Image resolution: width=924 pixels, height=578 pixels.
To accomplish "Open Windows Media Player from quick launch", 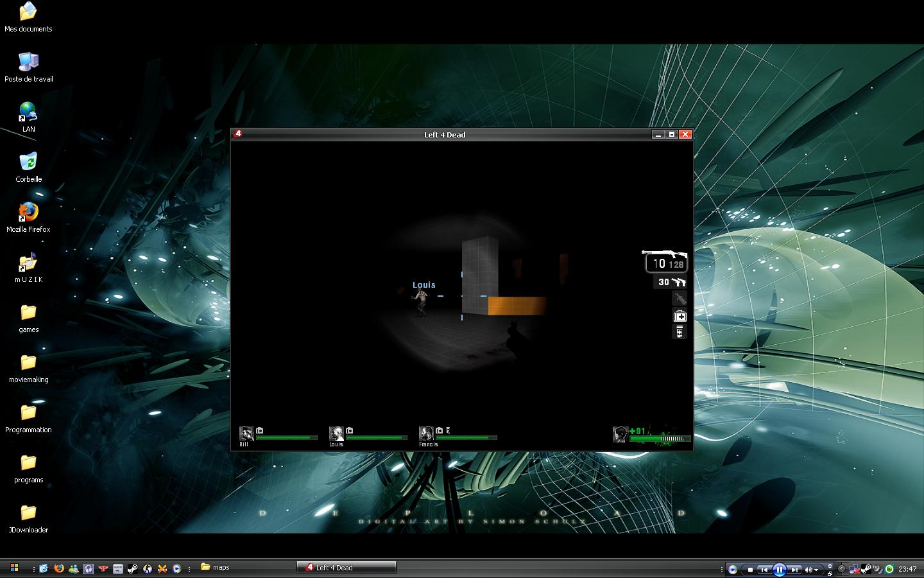I will pos(176,568).
